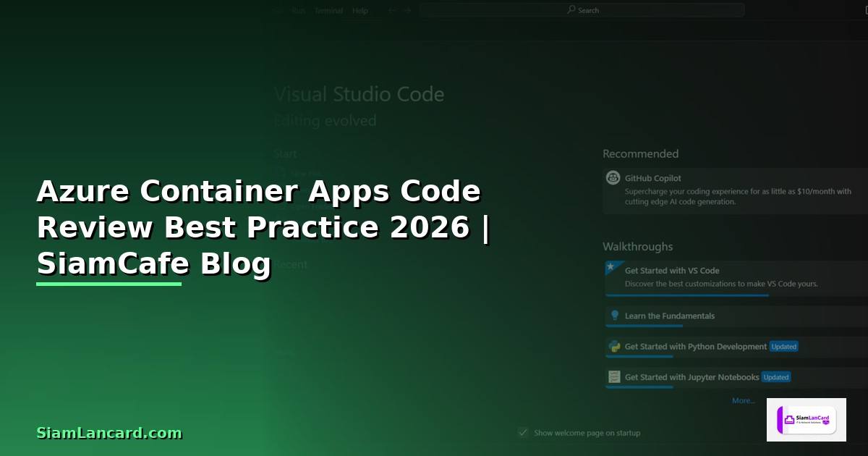Click the Azure Container Apps headline
The image size is (868, 456).
(x=263, y=227)
